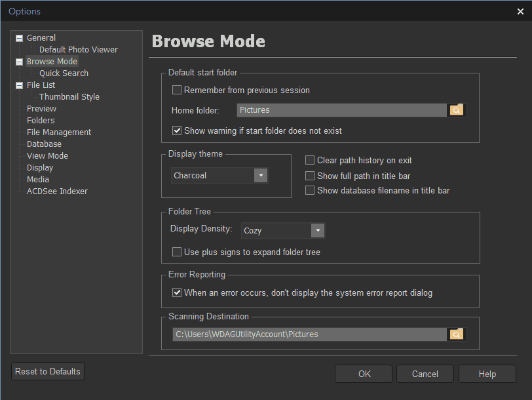Image resolution: width=532 pixels, height=400 pixels.
Task: Browse for Scanning Destination folder icon
Action: click(457, 334)
